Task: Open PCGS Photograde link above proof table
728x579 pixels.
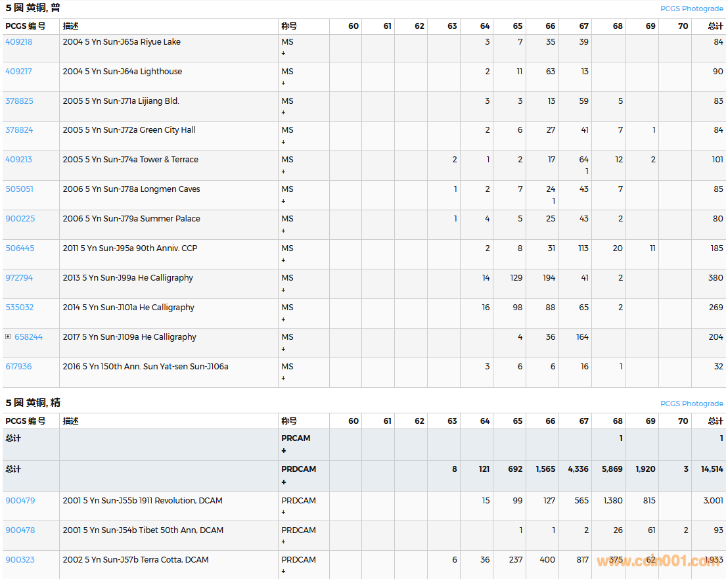Action: pos(691,404)
